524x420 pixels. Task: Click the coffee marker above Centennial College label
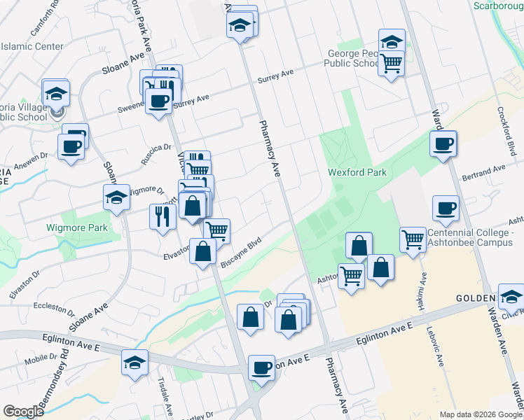[446, 210]
